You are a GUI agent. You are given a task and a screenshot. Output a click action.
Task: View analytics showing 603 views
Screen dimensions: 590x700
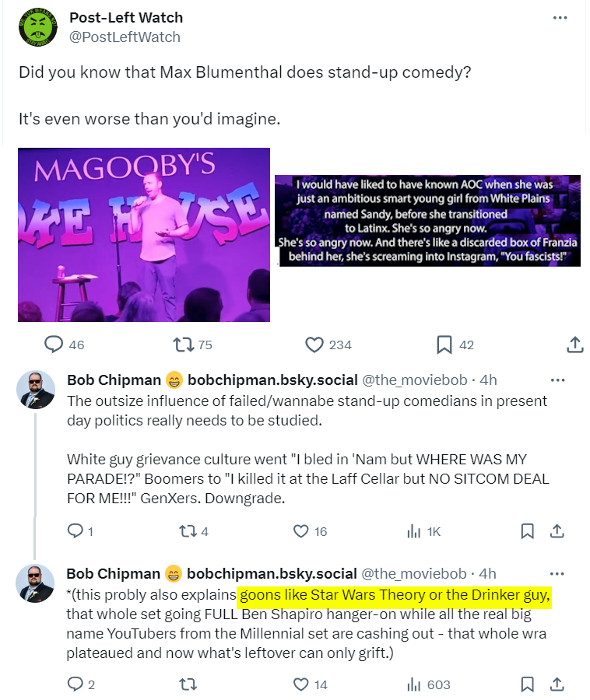(x=429, y=684)
